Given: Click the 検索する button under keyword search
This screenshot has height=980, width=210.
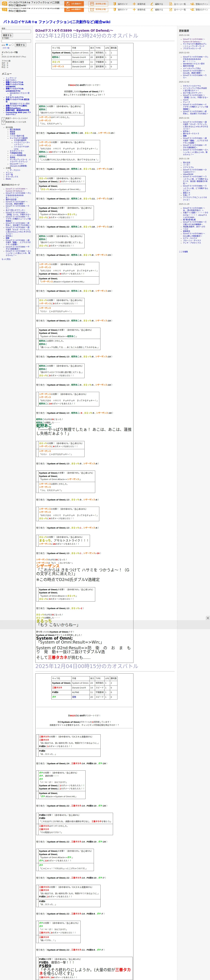Looking at the screenshot, I should click(7, 35).
